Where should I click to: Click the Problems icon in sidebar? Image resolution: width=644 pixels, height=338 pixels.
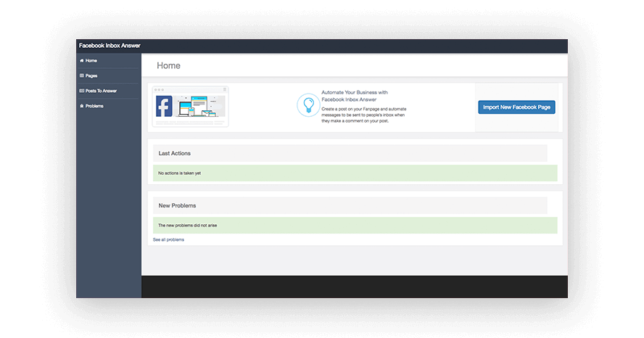coord(81,106)
